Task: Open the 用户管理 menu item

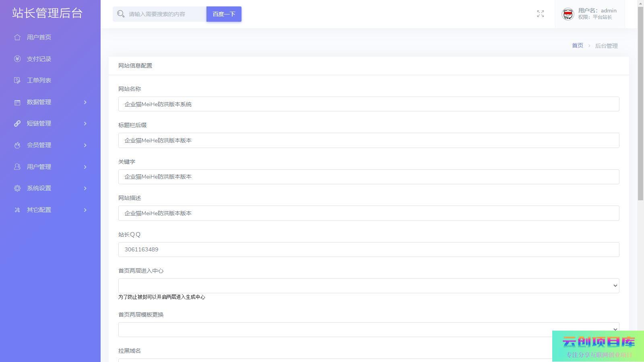Action: click(x=39, y=167)
